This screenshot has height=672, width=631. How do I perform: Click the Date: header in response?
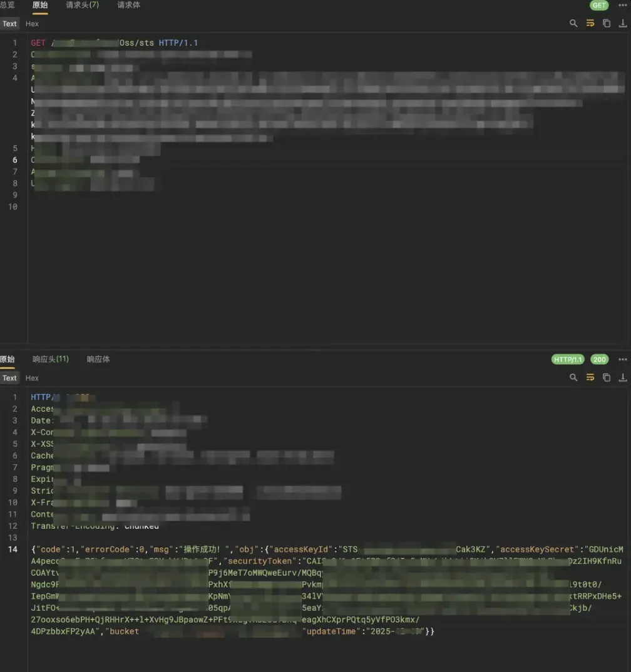click(43, 420)
